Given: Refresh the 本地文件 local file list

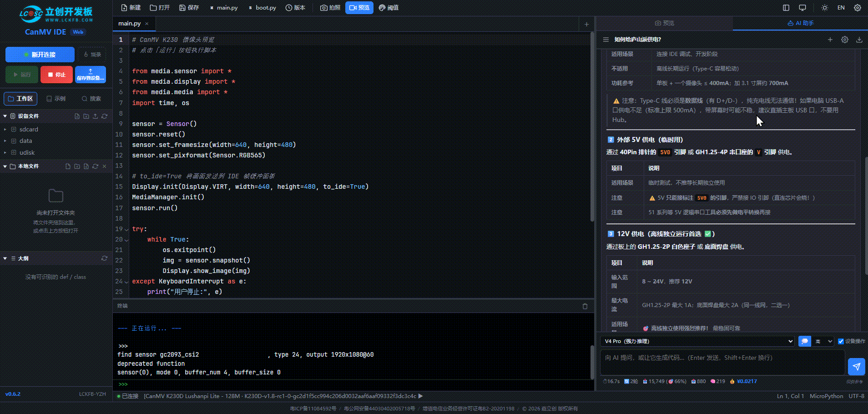Looking at the screenshot, I should tap(96, 167).
